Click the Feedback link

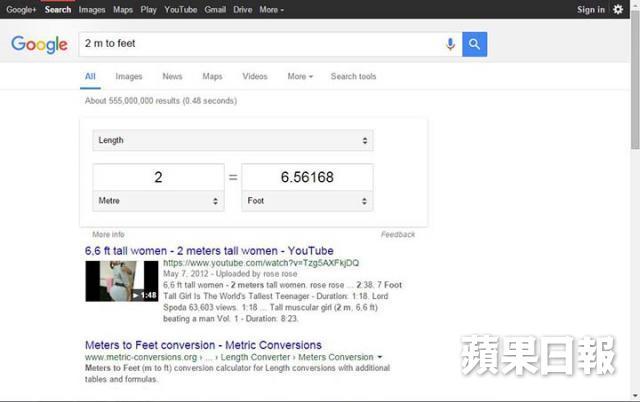[x=398, y=234]
